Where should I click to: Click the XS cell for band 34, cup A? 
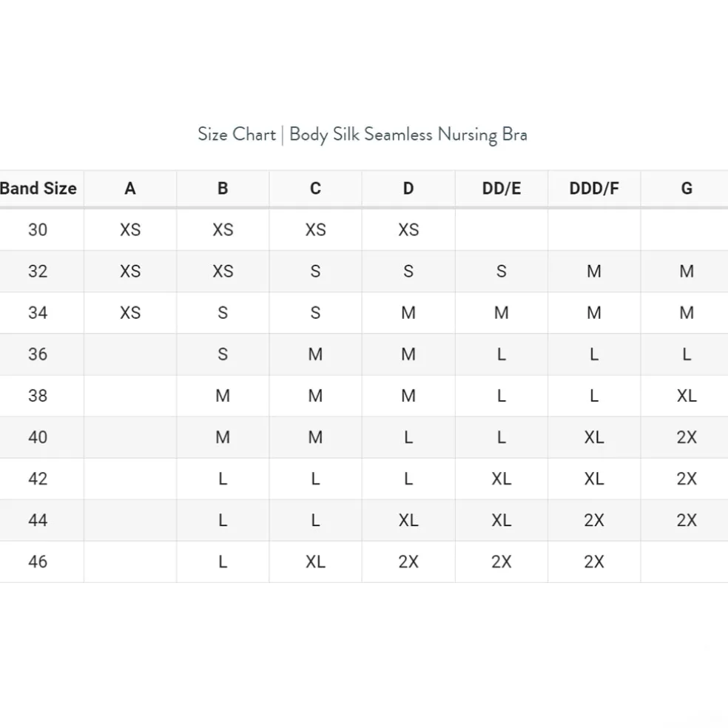pos(130,313)
